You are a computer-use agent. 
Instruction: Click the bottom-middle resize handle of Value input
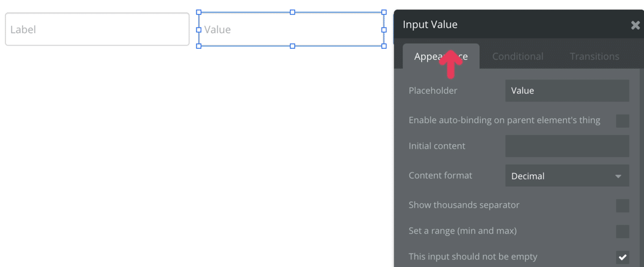pos(292,46)
